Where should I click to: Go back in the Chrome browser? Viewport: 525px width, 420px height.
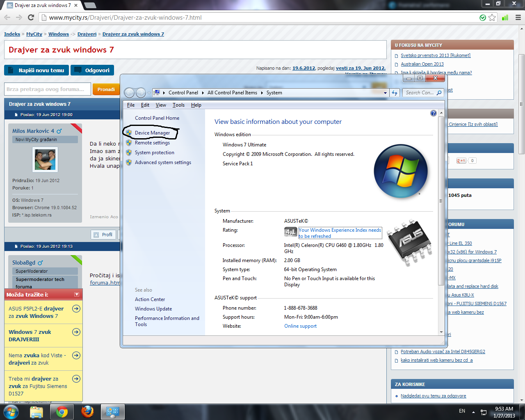point(7,18)
